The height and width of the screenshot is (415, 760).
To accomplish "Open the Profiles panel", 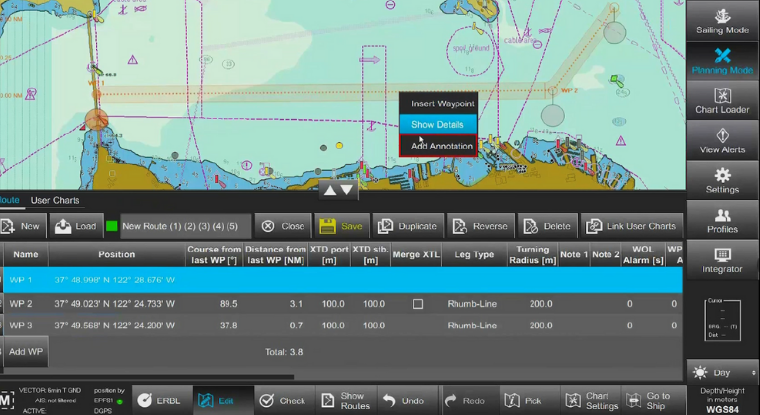I will (722, 220).
